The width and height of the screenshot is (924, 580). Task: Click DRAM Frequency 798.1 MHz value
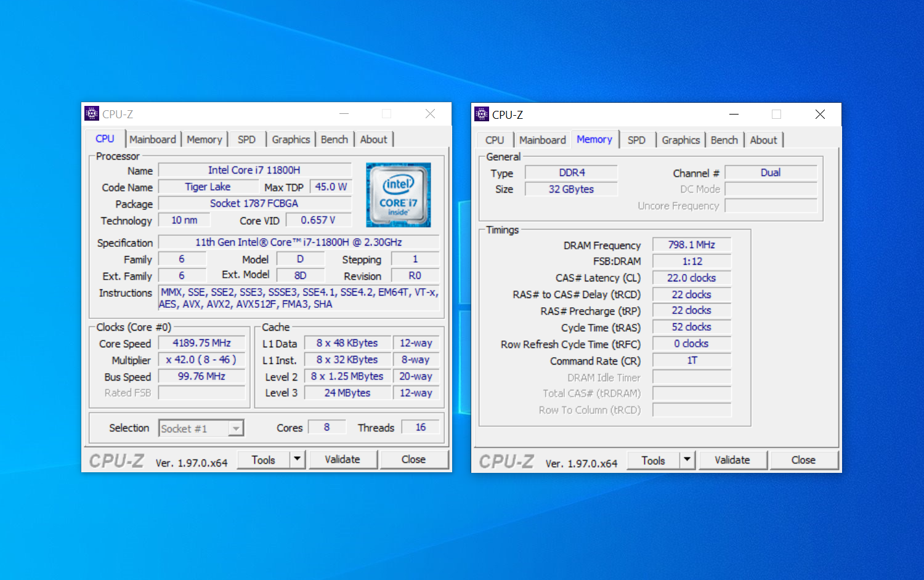(692, 244)
